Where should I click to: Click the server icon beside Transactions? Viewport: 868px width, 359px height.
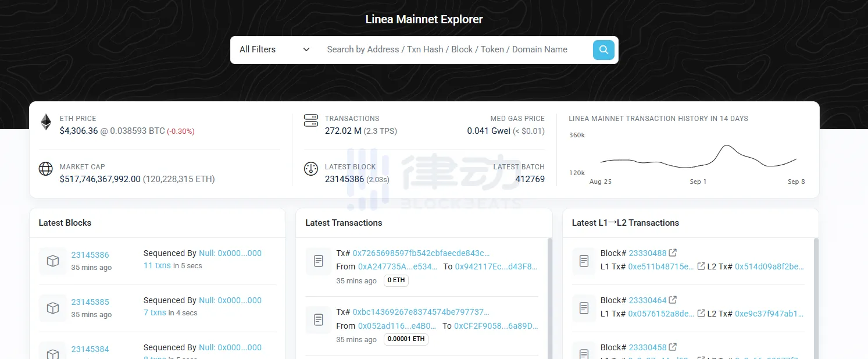click(311, 121)
